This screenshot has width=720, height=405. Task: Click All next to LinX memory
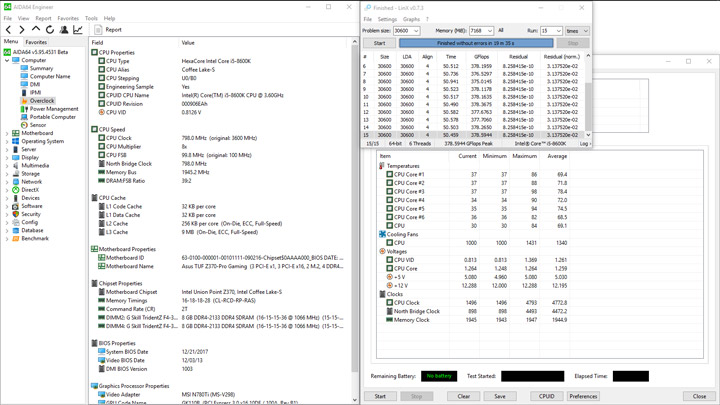(x=501, y=30)
